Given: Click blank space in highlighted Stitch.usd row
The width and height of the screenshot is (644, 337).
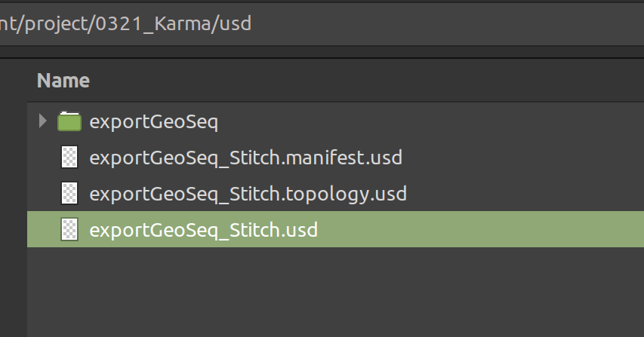Looking at the screenshot, I should click(480, 229).
